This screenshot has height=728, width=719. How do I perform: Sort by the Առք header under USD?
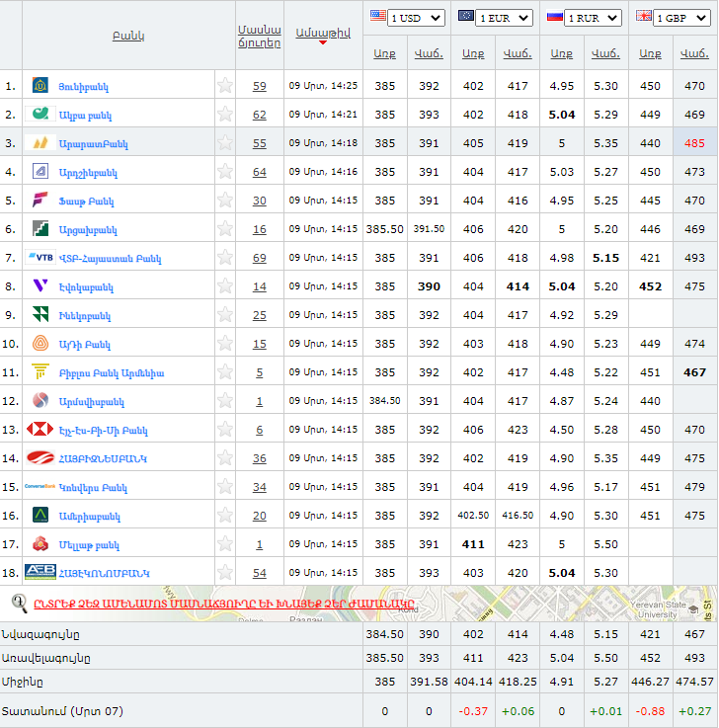pos(385,54)
